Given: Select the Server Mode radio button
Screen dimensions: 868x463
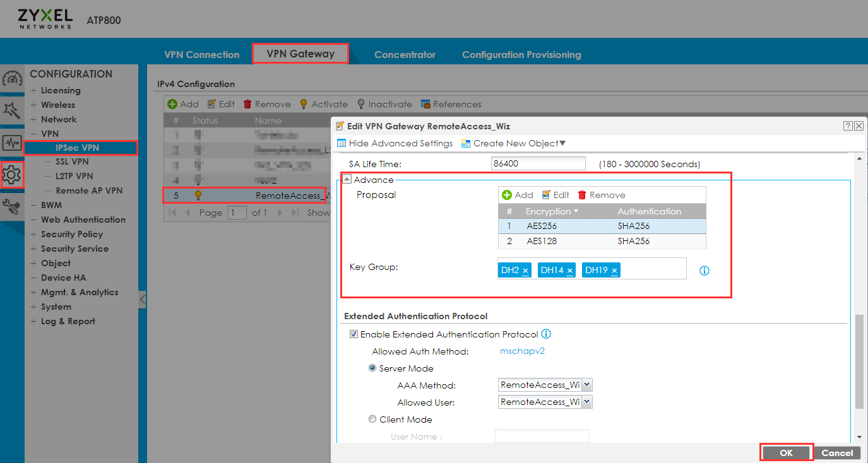Looking at the screenshot, I should tap(372, 368).
